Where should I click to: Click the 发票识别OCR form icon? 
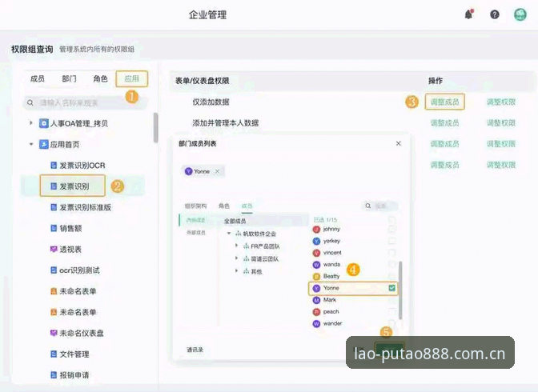[54, 166]
